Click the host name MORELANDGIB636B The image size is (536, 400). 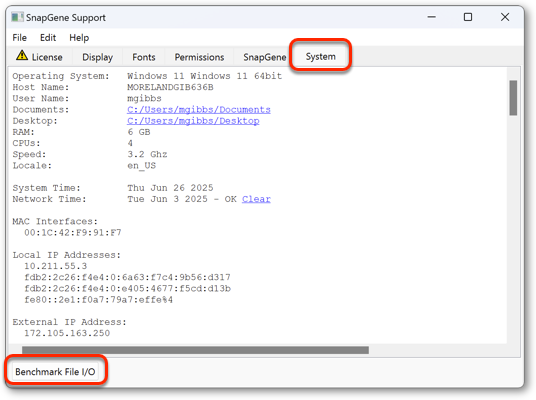pyautogui.click(x=170, y=87)
